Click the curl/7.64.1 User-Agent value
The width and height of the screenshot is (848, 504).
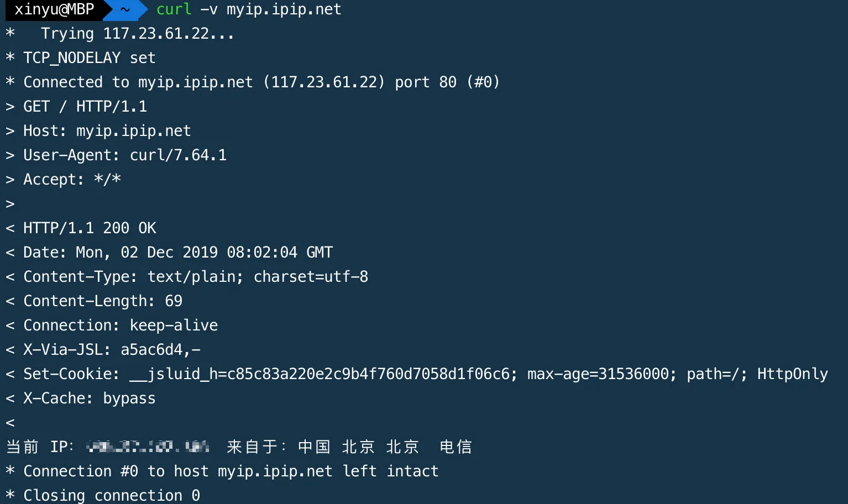coord(178,155)
